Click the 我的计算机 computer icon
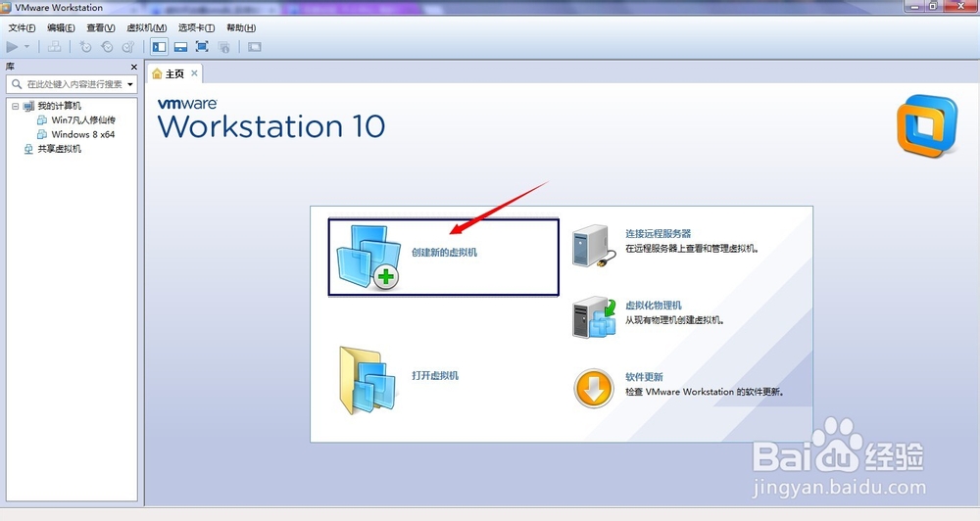Image resolution: width=980 pixels, height=521 pixels. [28, 106]
